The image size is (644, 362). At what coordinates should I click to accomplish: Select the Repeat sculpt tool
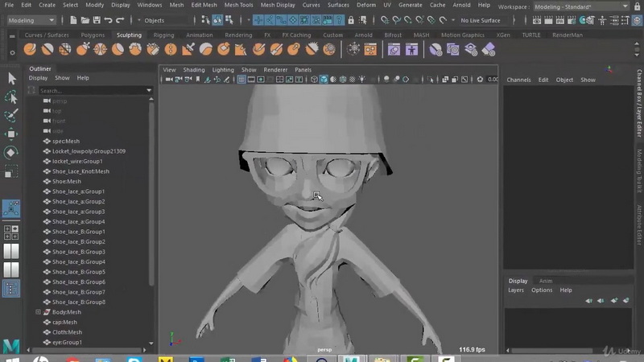point(171,50)
